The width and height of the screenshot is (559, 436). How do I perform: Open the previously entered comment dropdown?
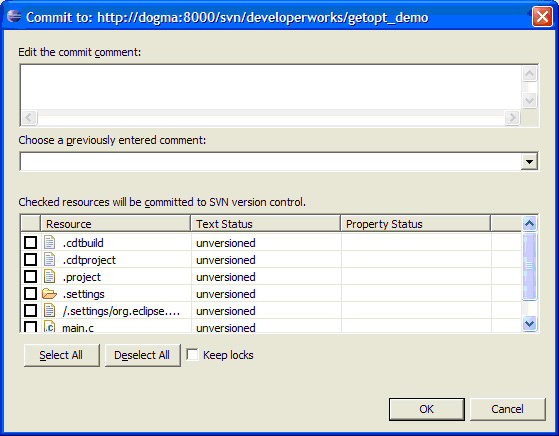[529, 162]
